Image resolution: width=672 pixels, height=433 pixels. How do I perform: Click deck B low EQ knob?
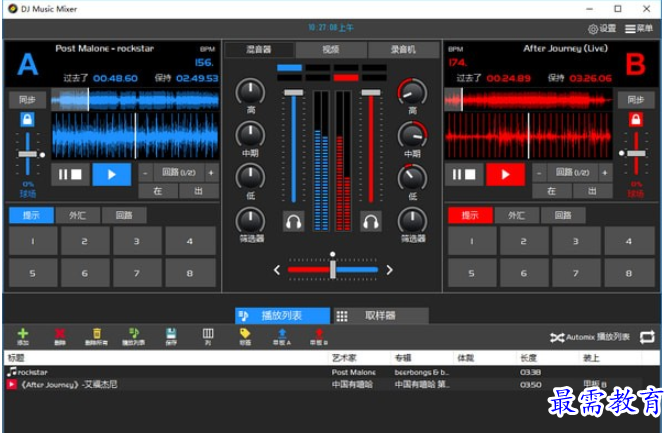pyautogui.click(x=412, y=177)
